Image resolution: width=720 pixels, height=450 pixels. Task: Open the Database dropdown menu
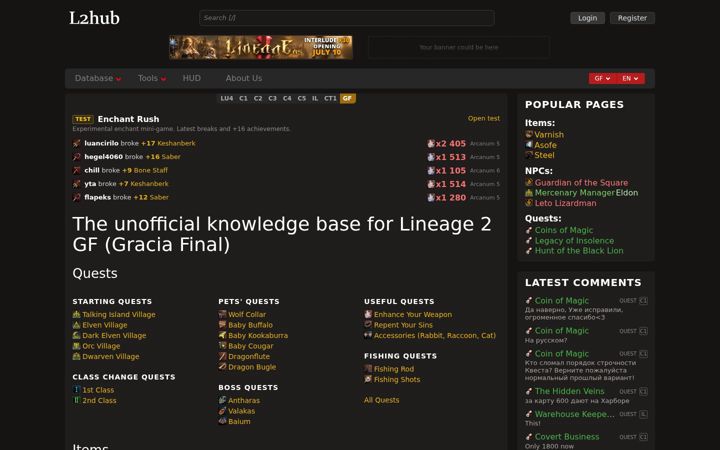click(x=98, y=78)
